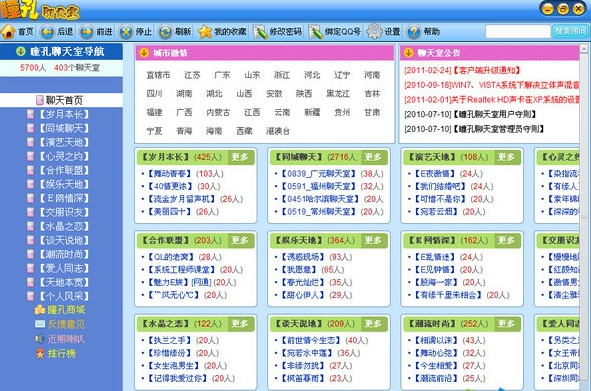591x391 pixels.
Task: Select 【合作联盟】 in the sidebar
Action: click(x=64, y=170)
